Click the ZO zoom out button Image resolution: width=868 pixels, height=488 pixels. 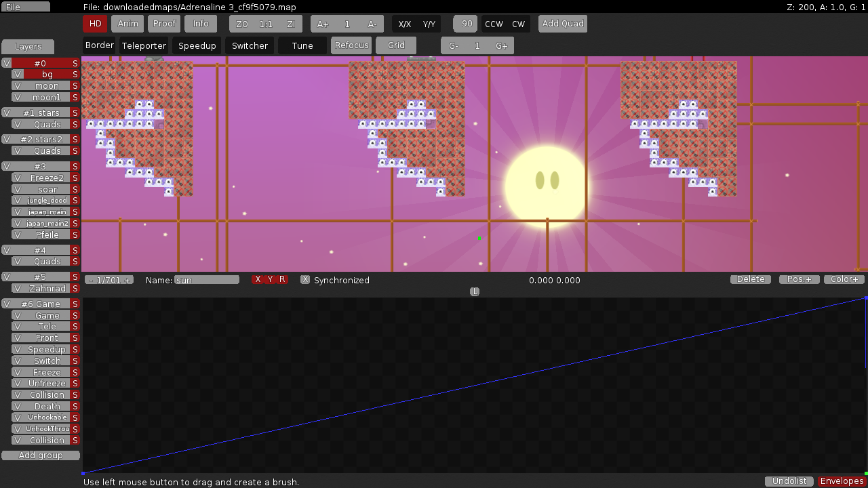coord(241,24)
